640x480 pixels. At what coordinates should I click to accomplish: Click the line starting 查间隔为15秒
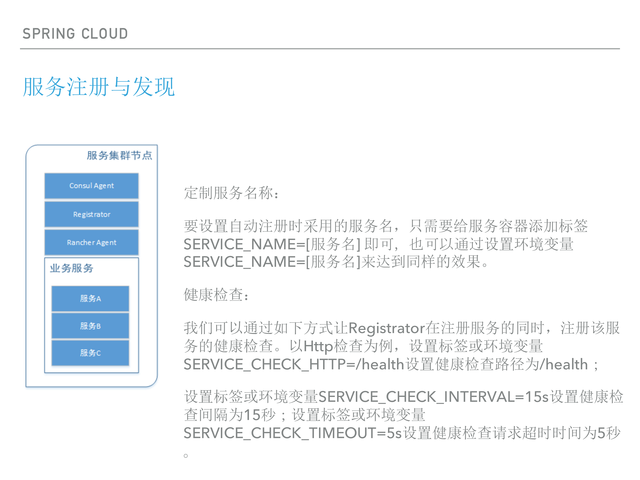(x=304, y=415)
